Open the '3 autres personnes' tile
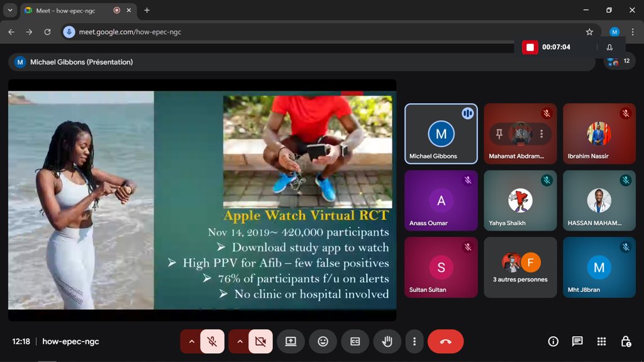 pos(520,267)
